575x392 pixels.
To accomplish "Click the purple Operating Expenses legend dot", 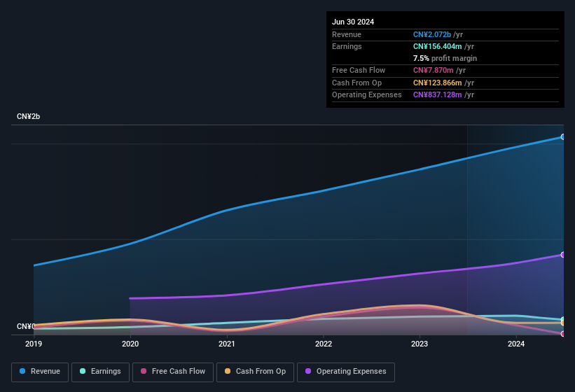I will point(308,371).
